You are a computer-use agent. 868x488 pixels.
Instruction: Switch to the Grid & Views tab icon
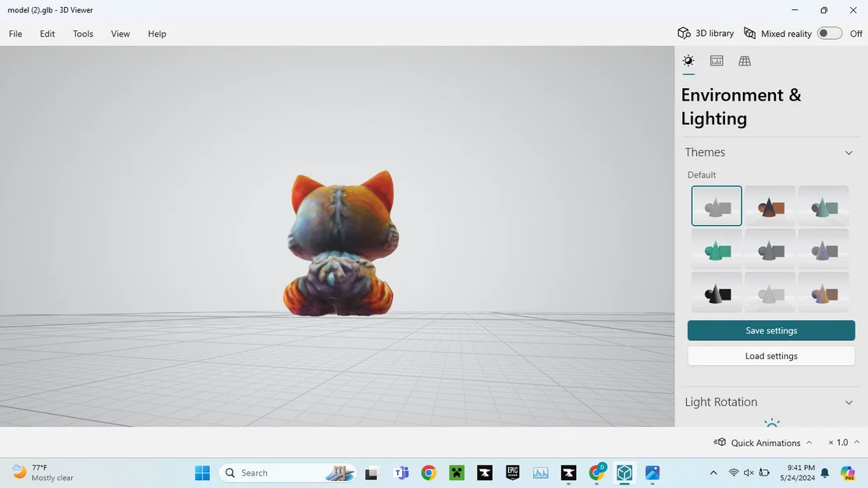pyautogui.click(x=745, y=61)
